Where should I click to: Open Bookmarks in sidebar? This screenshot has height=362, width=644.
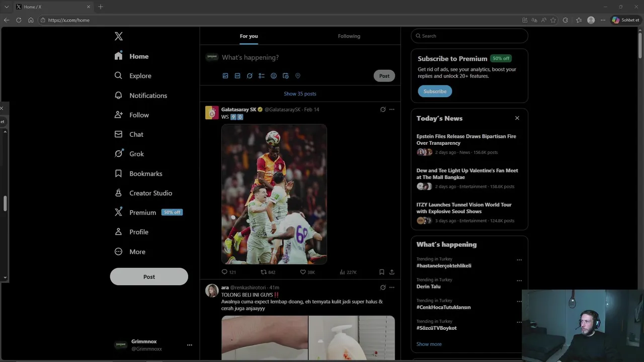pos(138,173)
